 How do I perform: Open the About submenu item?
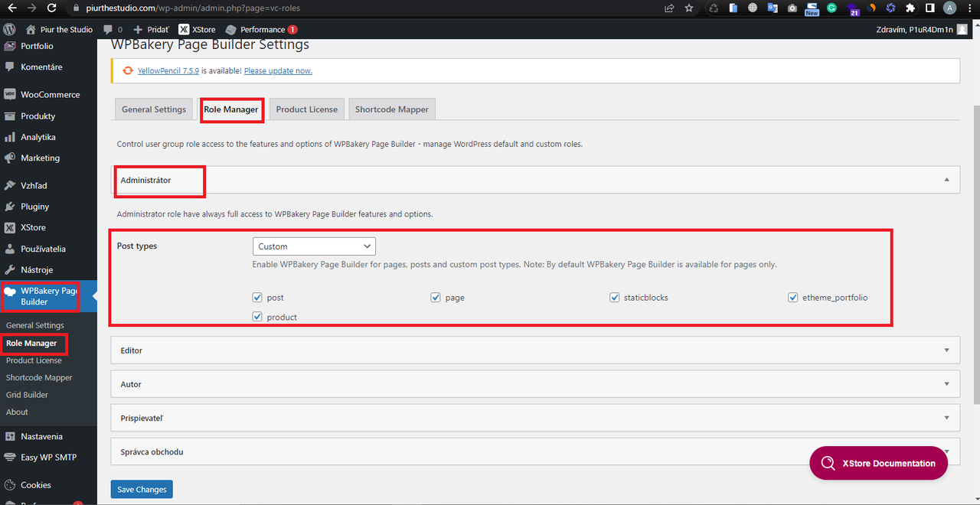point(17,412)
